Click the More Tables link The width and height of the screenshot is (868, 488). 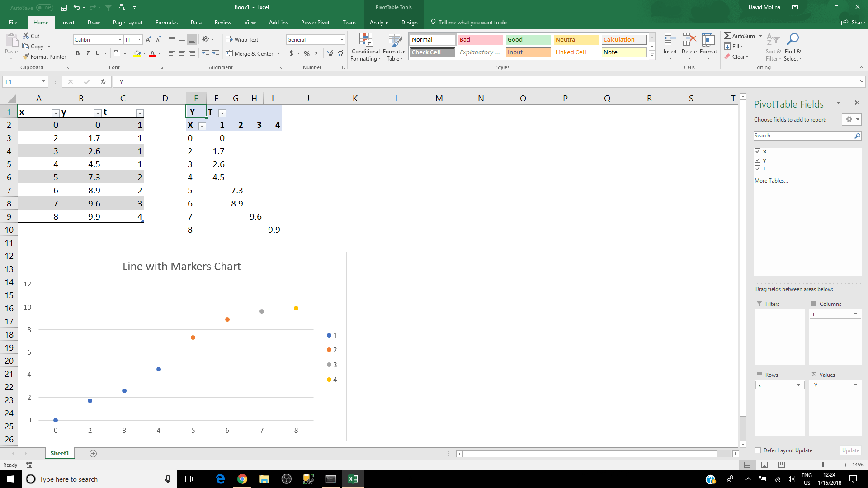coord(771,181)
